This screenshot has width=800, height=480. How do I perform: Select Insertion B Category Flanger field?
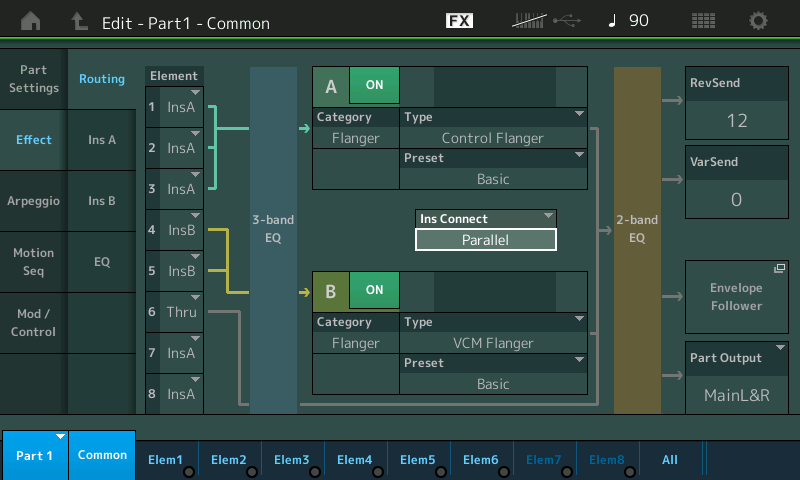(x=356, y=333)
